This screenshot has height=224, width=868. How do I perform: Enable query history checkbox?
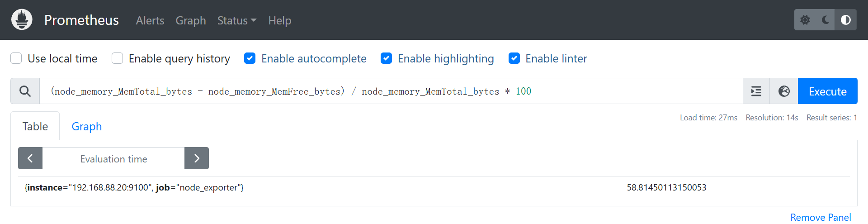pos(118,58)
